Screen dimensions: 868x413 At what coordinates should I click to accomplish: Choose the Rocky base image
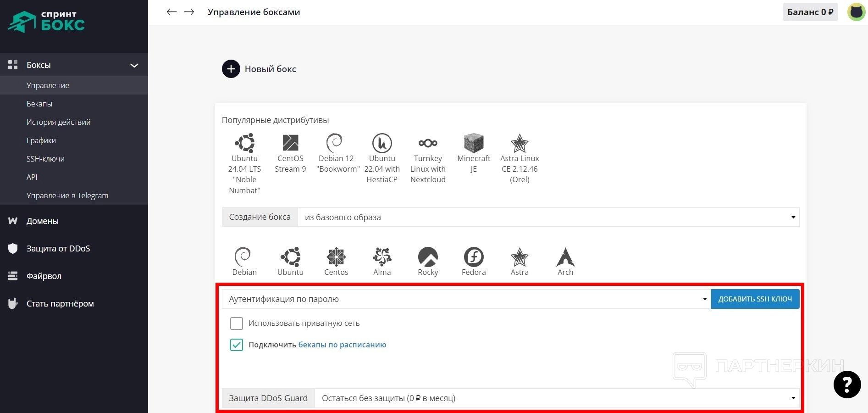tap(428, 262)
